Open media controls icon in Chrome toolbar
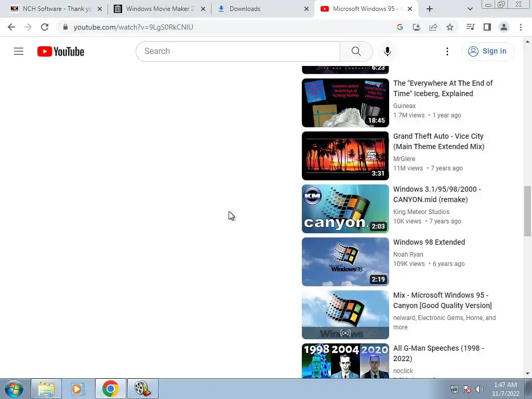This screenshot has height=399, width=532. click(470, 27)
